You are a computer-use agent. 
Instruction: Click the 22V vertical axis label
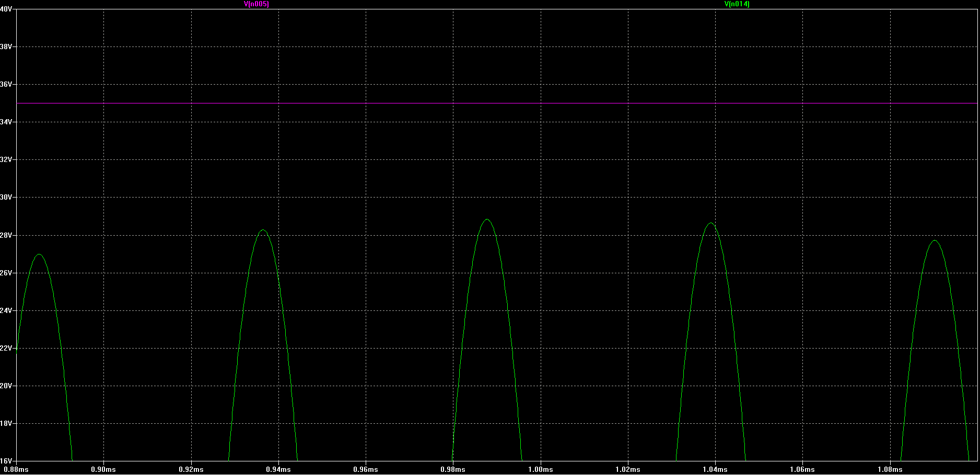(x=6, y=348)
